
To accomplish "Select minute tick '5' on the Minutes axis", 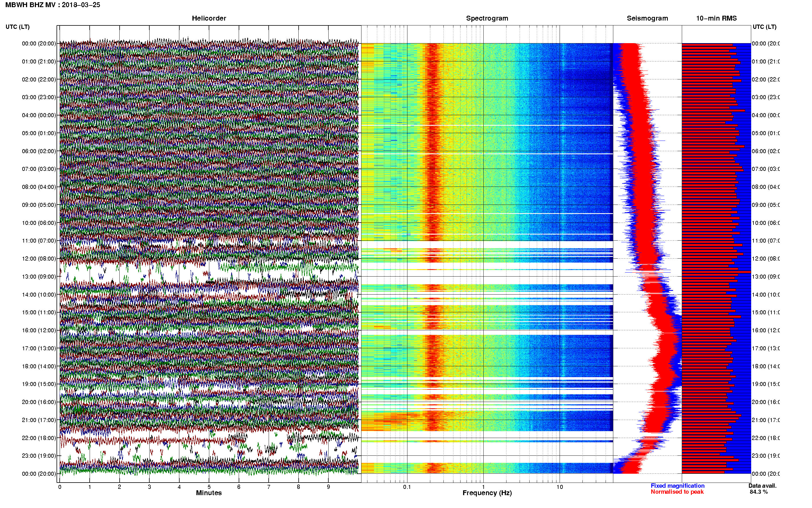I will (209, 487).
